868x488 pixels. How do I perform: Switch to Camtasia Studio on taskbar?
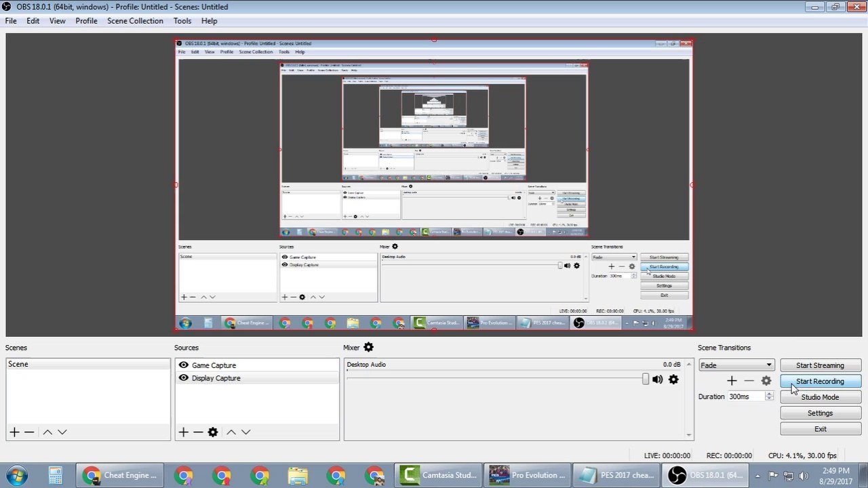click(x=439, y=475)
